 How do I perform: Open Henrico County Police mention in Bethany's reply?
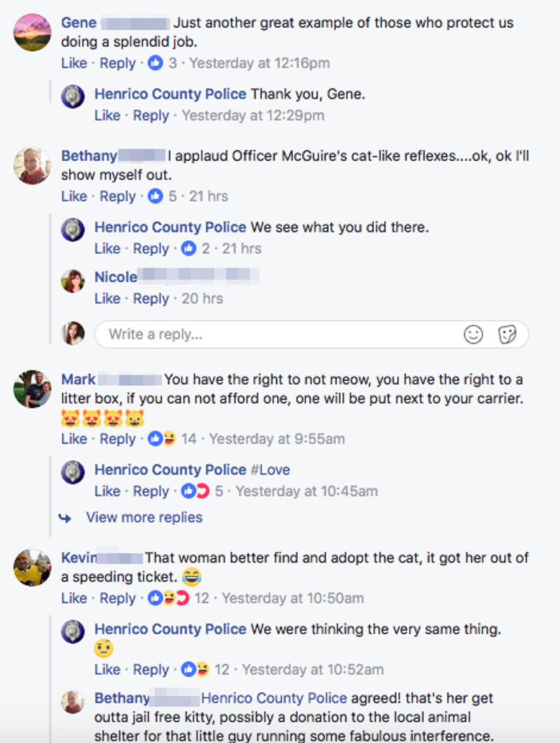click(x=274, y=698)
